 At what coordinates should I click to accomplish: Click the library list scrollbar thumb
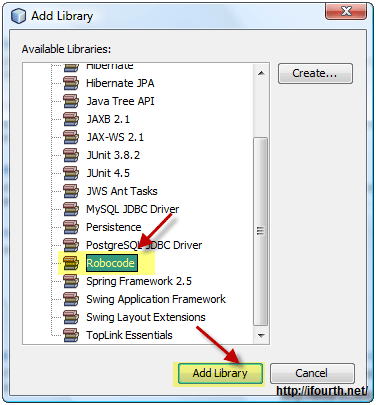coord(261,231)
